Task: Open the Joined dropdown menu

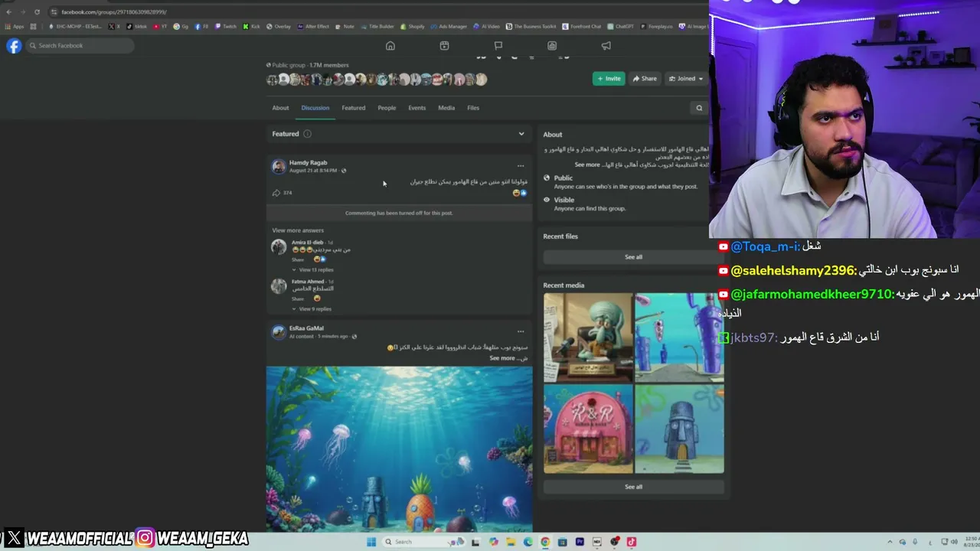Action: (x=685, y=79)
